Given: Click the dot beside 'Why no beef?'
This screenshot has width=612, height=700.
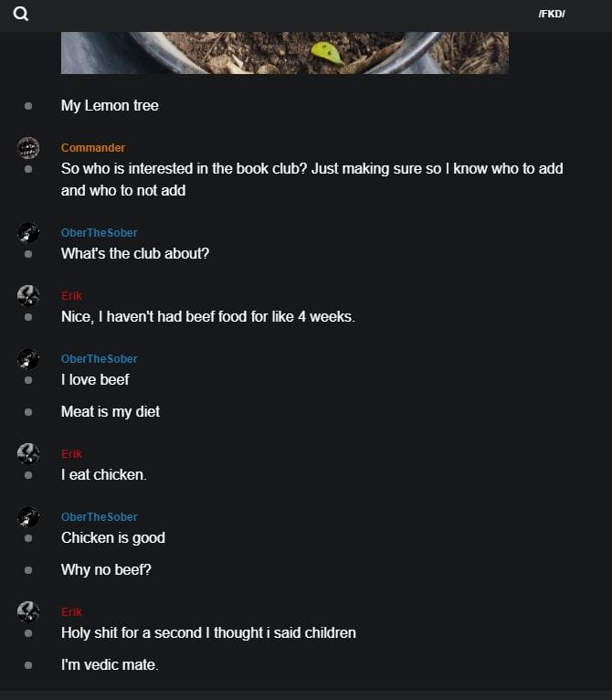Looking at the screenshot, I should point(28,570).
